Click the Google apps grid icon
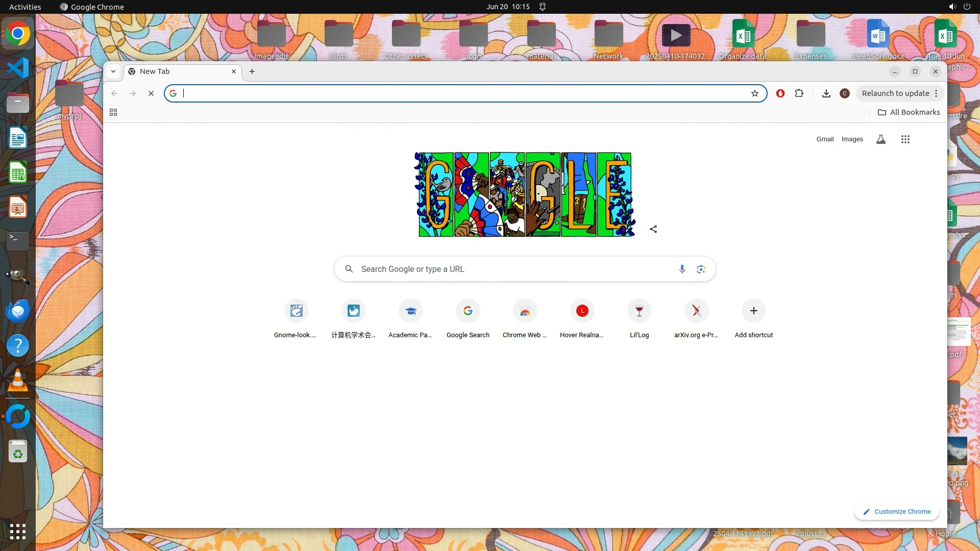Viewport: 980px width, 551px height. point(905,139)
